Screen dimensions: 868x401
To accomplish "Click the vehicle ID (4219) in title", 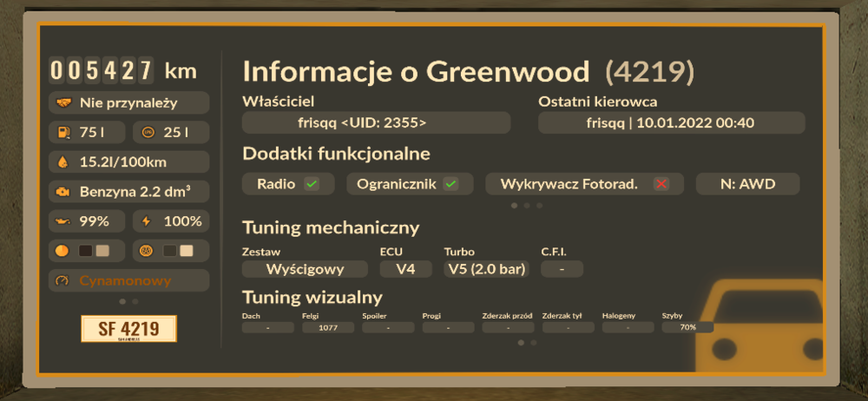I will [x=649, y=73].
